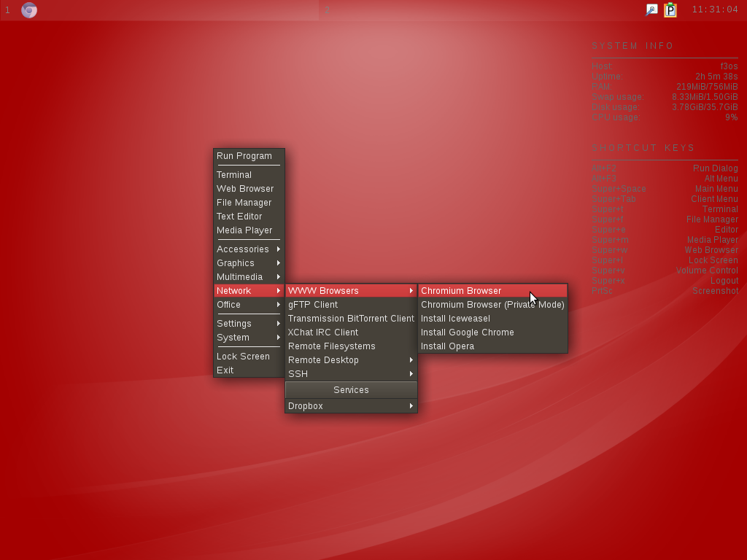Click the clock showing 11:31:04

715,9
